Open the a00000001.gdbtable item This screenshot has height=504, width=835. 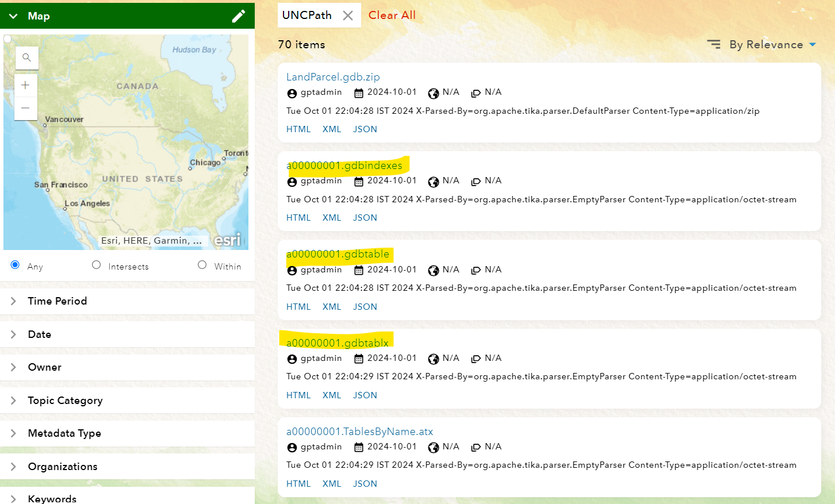[x=338, y=254]
